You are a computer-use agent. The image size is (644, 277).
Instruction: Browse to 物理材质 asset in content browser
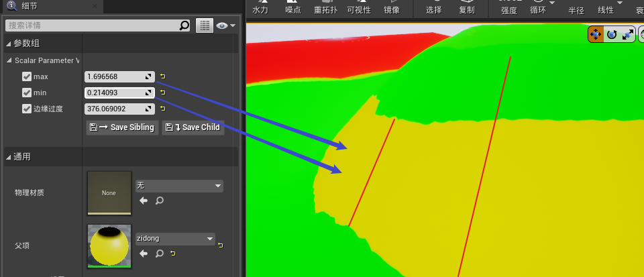[x=160, y=201]
